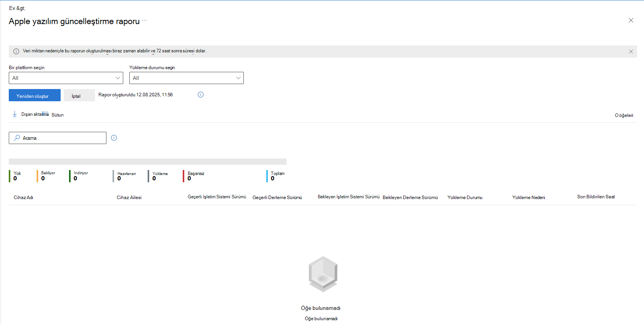
Task: Click the İptal button
Action: click(x=79, y=95)
